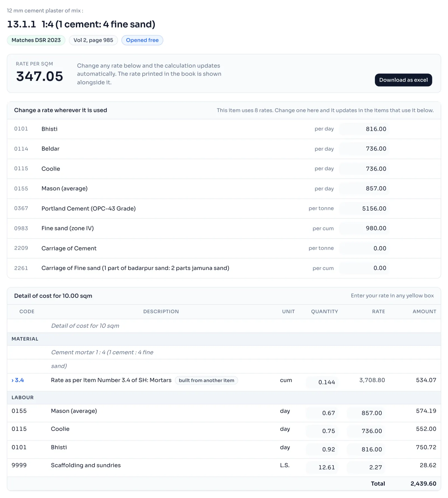Viewport: 448px width, 498px height.
Task: Edit Scaffolding and sundries quantity 12.61
Action: 322,467
